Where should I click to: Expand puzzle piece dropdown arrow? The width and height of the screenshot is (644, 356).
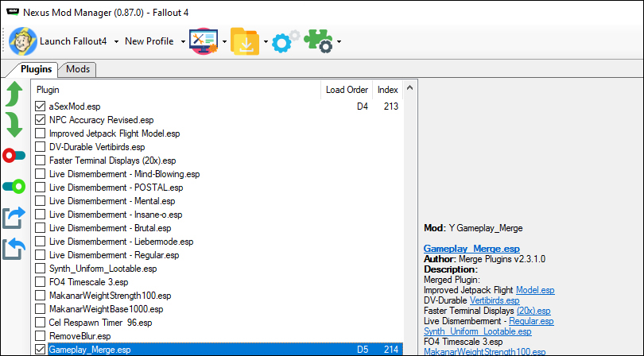point(339,41)
